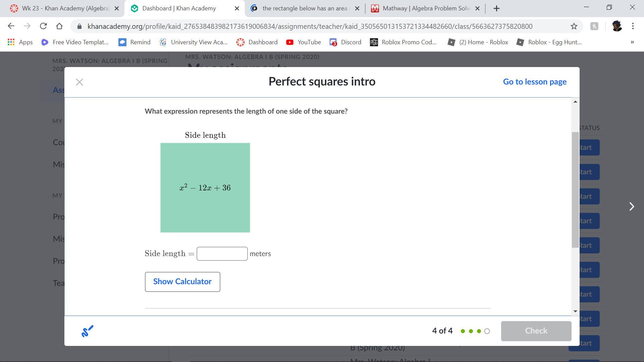The image size is (644, 362).
Task: Open the scratchpad pencil tool
Action: (87, 331)
